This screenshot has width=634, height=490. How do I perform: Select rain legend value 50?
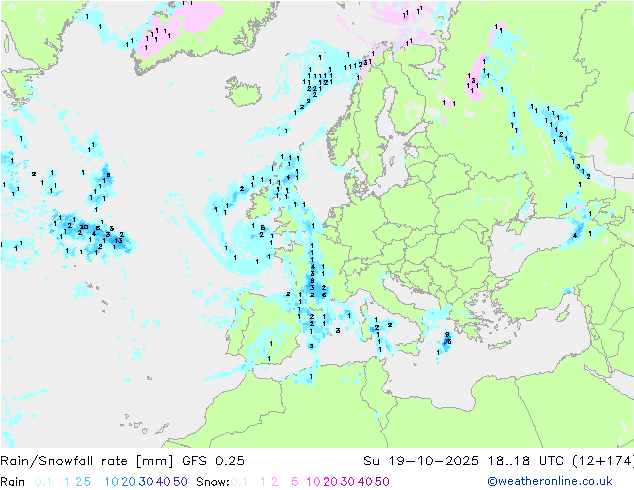click(x=180, y=482)
